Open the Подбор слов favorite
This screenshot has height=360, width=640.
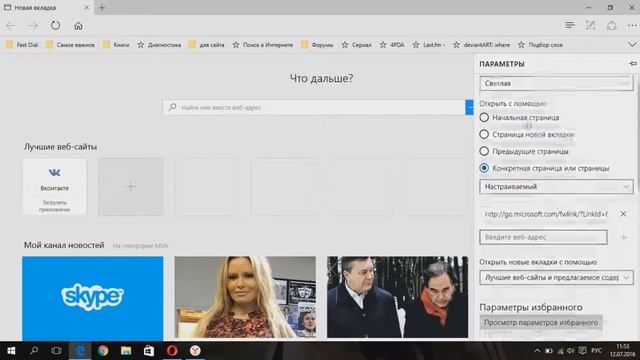(x=540, y=45)
